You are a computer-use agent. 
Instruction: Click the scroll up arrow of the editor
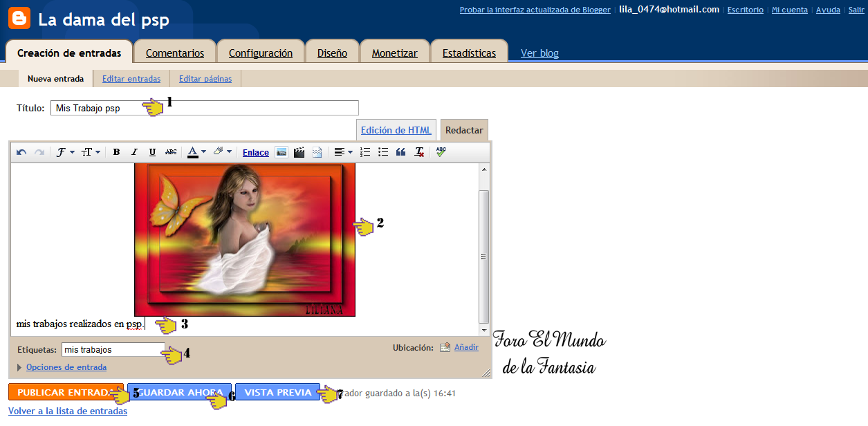coord(484,169)
